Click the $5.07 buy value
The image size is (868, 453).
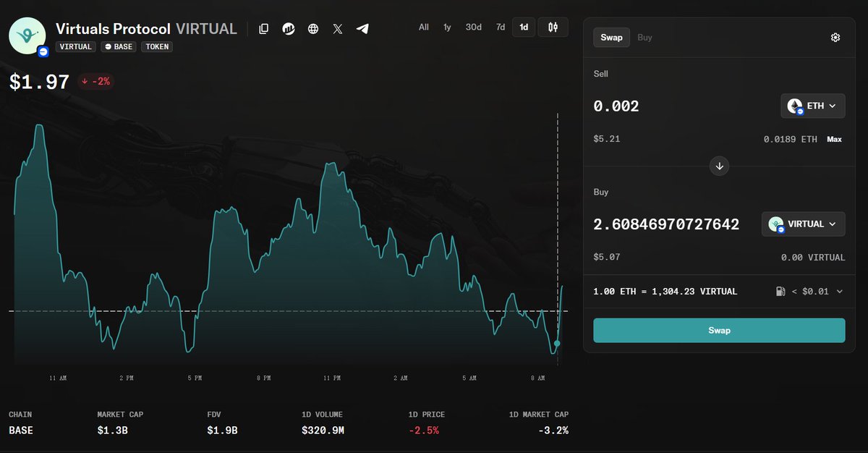click(x=607, y=257)
